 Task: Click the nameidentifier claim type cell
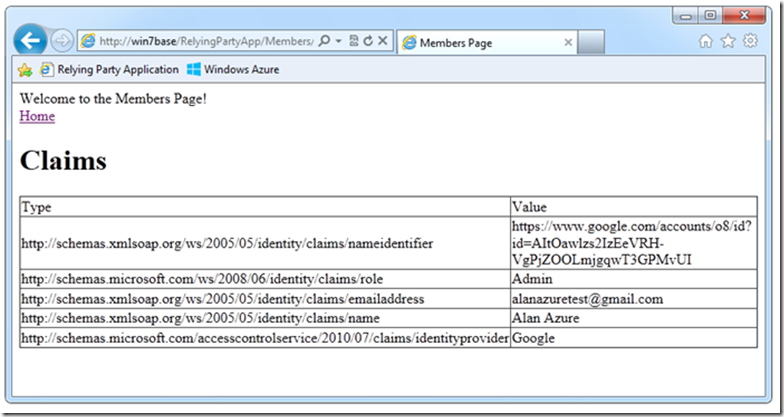click(x=265, y=244)
